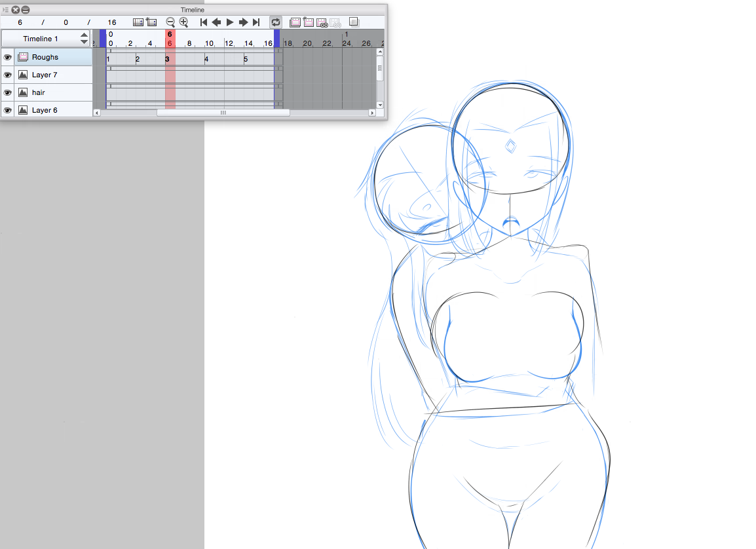Image resolution: width=756 pixels, height=549 pixels.
Task: Hide the hair layer
Action: click(x=7, y=92)
